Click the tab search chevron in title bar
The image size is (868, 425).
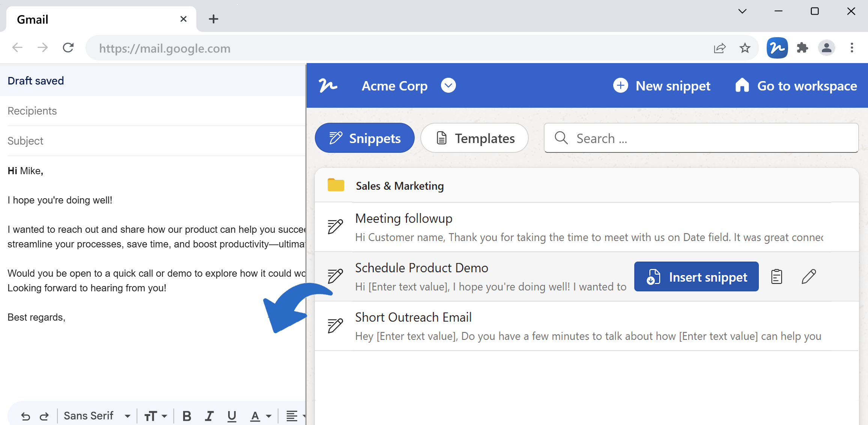(x=742, y=11)
